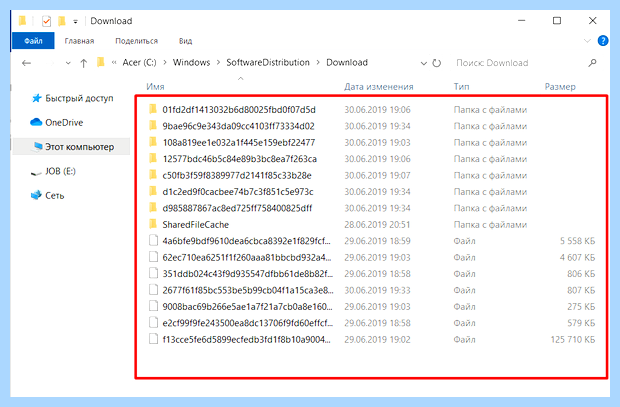This screenshot has height=407, width=620.
Task: Open the Quick Access Toolbar customize dropdown
Action: click(x=75, y=21)
